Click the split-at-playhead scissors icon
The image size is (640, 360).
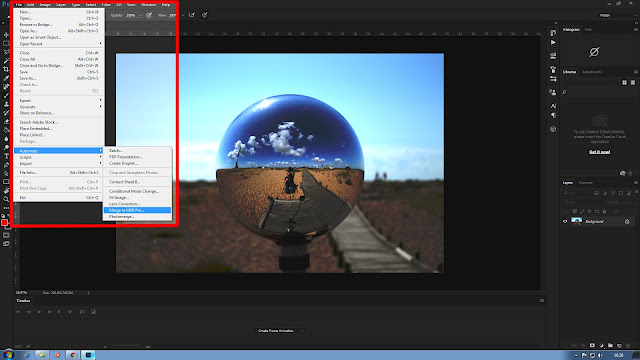[82, 311]
